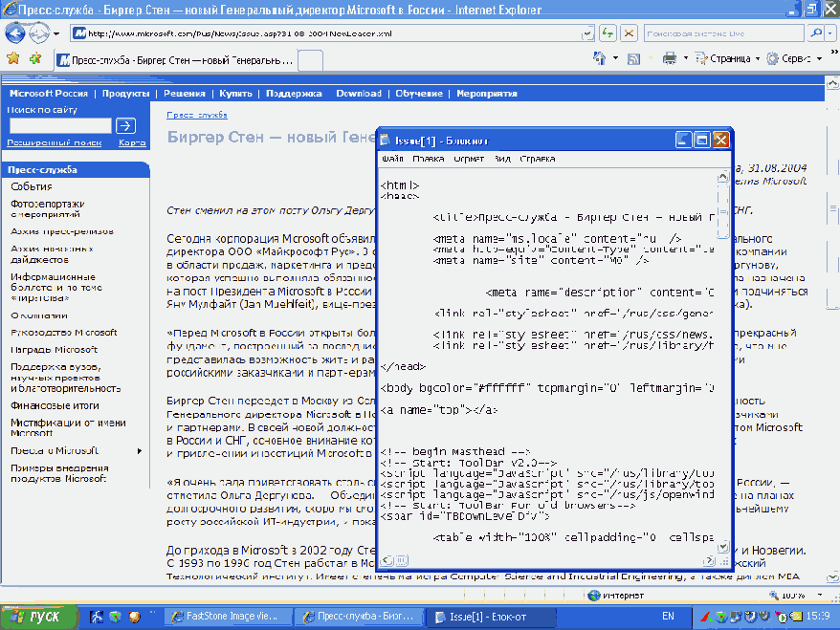Click Notepad horizontal scroll right arrow

click(709, 560)
